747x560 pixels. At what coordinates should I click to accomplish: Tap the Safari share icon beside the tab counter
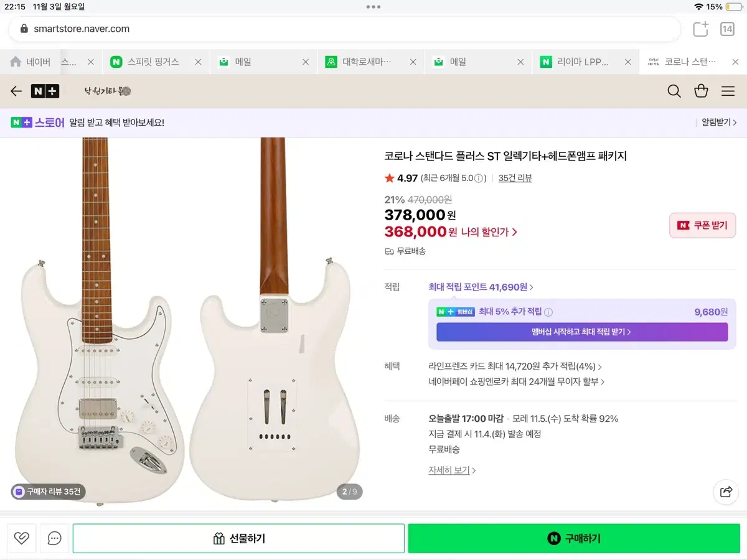tap(700, 29)
